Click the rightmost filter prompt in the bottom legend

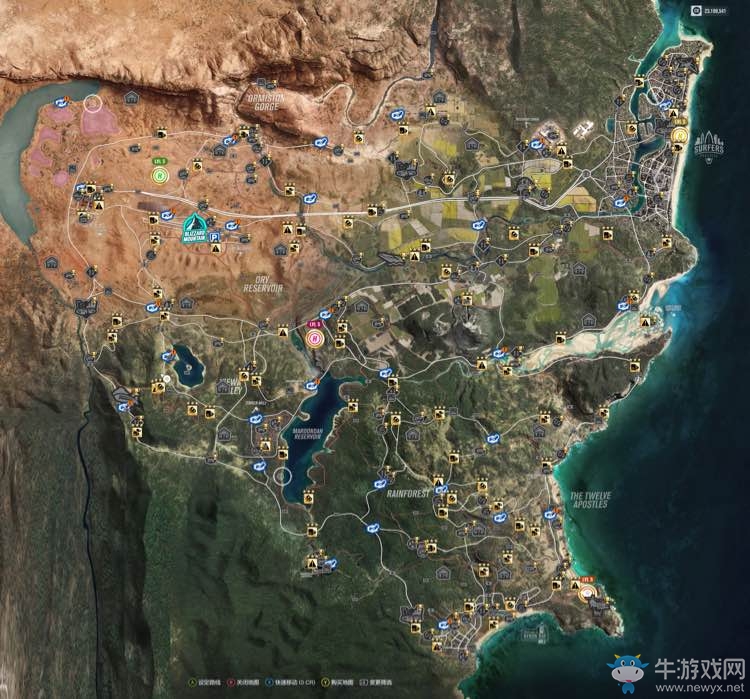click(x=376, y=682)
